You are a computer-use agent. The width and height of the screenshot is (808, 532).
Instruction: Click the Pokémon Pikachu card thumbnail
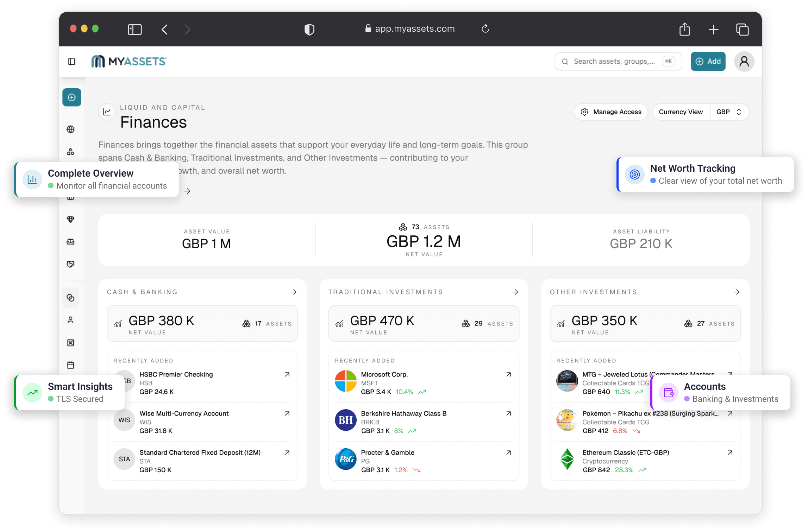tap(567, 420)
